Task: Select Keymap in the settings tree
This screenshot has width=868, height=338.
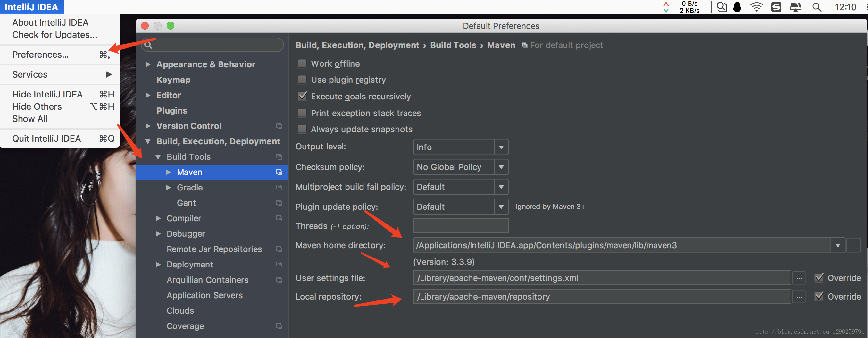Action: tap(173, 80)
